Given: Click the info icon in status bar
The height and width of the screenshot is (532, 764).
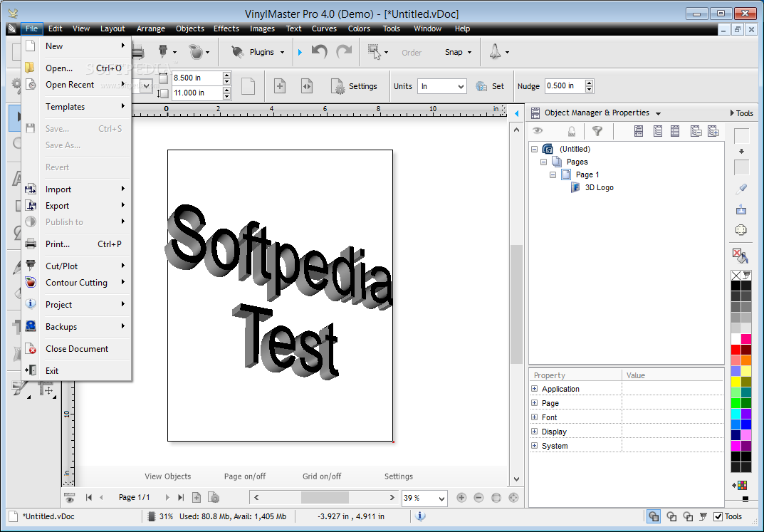Looking at the screenshot, I should point(421,516).
